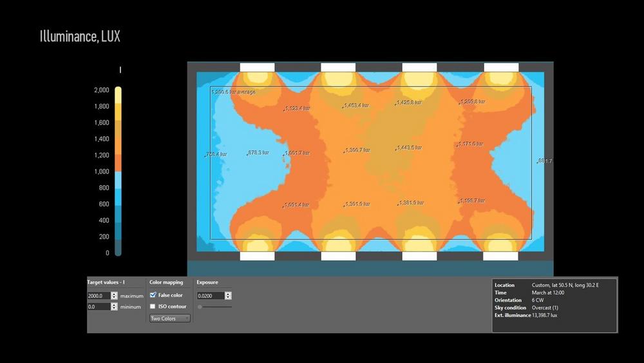Click the maximum target value field
This screenshot has width=644, height=363.
99,295
